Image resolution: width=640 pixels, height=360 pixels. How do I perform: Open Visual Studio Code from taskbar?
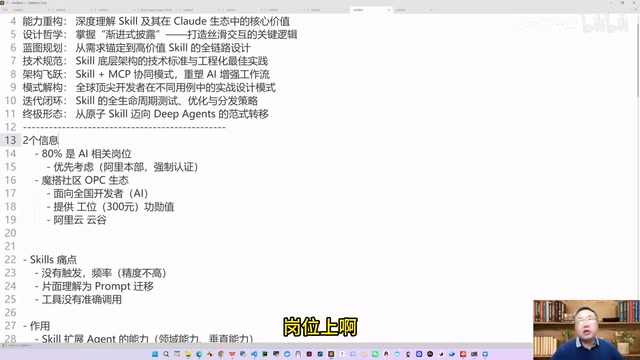(254, 354)
